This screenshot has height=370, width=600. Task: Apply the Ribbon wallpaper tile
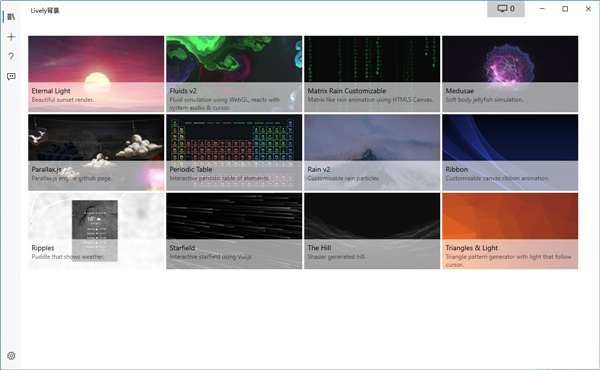click(510, 152)
